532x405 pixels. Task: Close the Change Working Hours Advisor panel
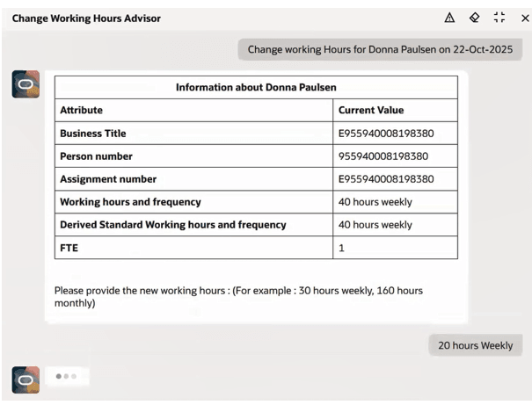tap(525, 18)
